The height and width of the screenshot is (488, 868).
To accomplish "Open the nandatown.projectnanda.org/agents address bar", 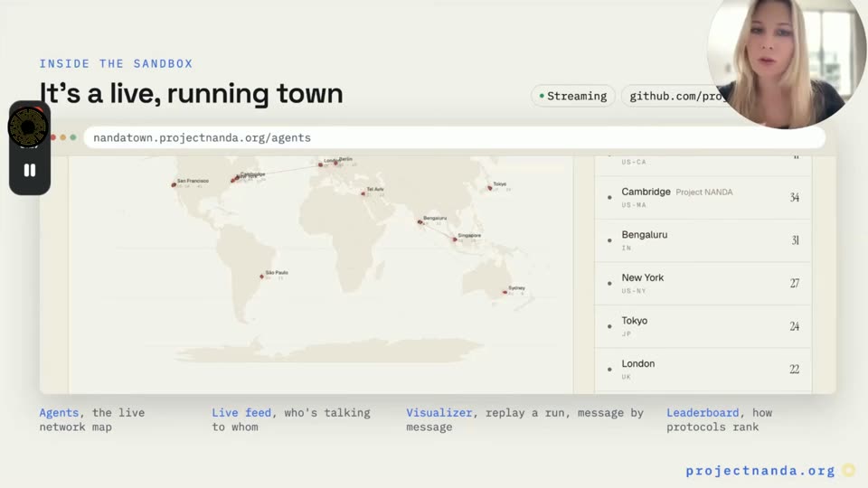I will point(454,137).
